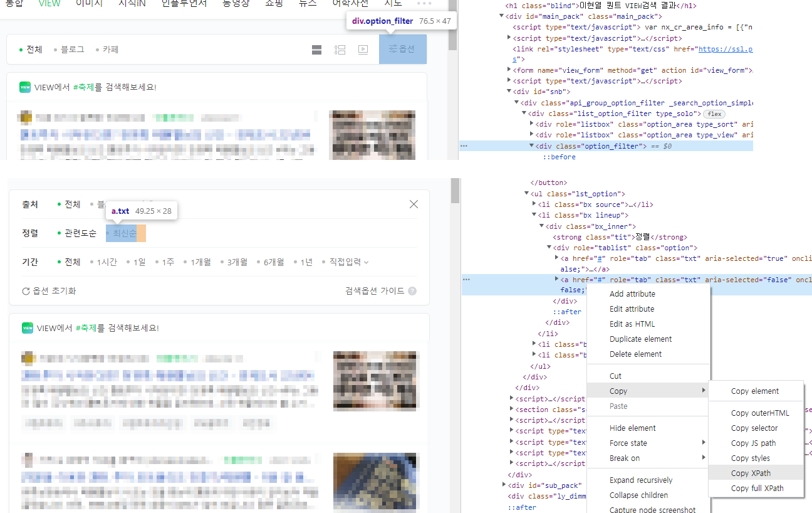Click VIEW logo icon in upper screenshot

point(25,87)
